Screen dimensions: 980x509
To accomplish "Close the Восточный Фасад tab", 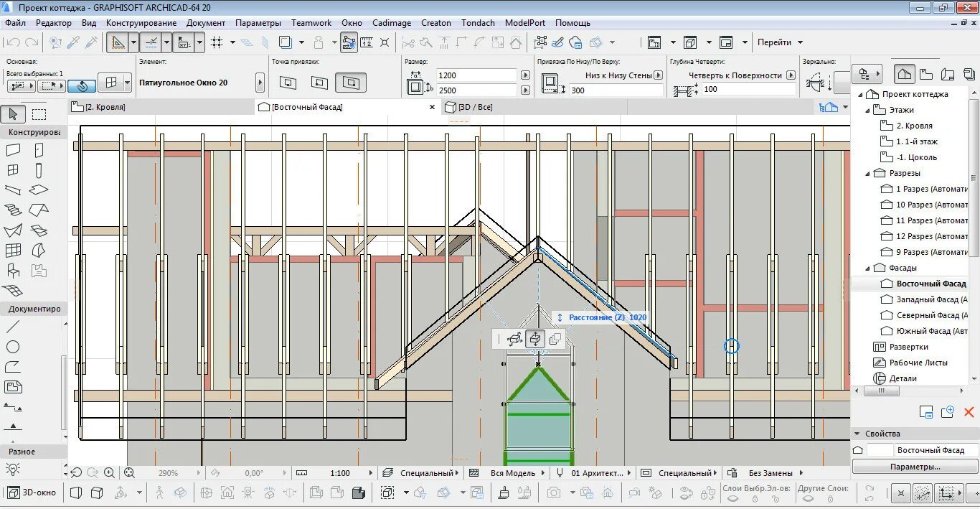I will tap(432, 107).
